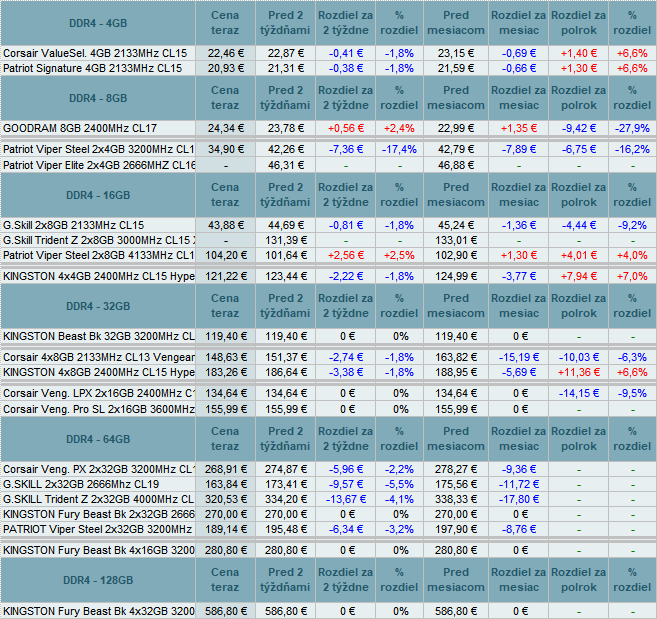
Task: Click KINGSTON 4x4GB 2400MHz CL15 row name
Action: (x=98, y=277)
